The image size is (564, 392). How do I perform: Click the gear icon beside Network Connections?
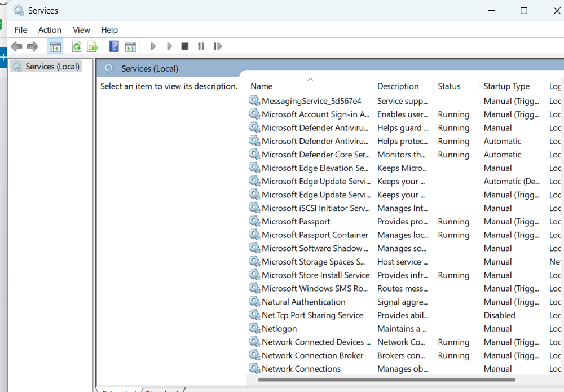pos(255,368)
